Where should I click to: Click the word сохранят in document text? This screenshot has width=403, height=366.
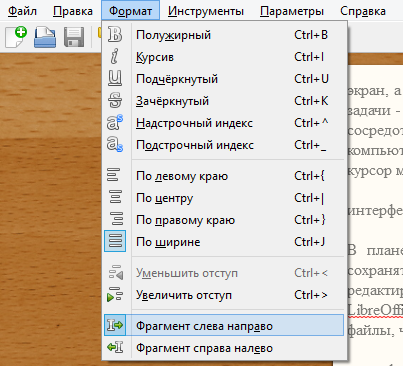375,270
